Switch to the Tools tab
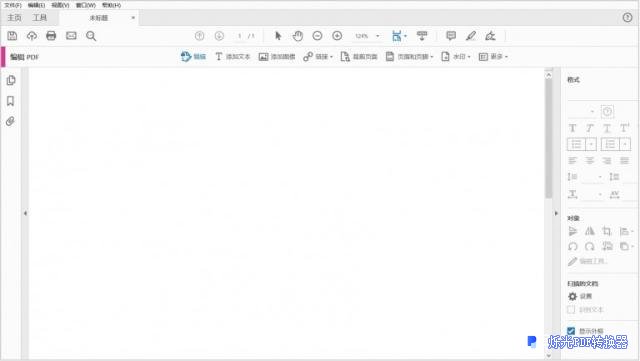This screenshot has height=361, width=640. point(40,18)
